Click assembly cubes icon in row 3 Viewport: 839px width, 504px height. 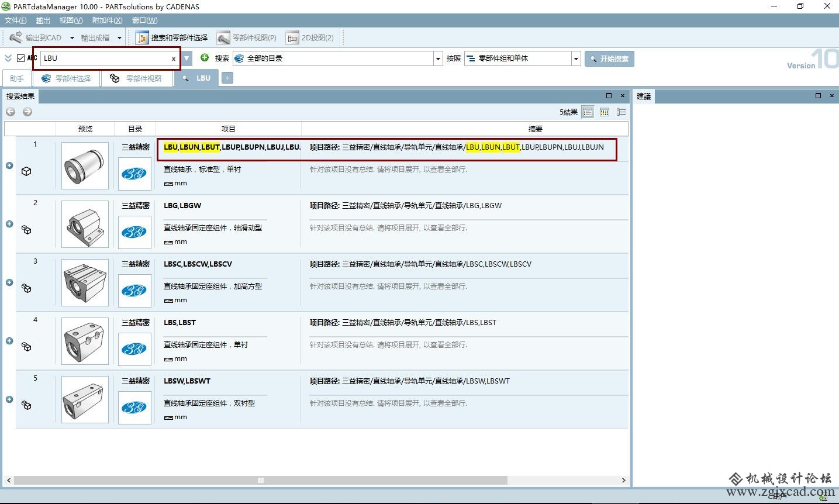point(26,288)
